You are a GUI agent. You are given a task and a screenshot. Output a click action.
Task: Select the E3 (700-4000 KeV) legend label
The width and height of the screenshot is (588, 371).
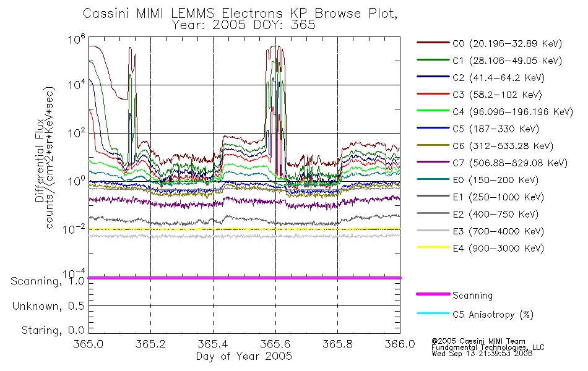(498, 231)
